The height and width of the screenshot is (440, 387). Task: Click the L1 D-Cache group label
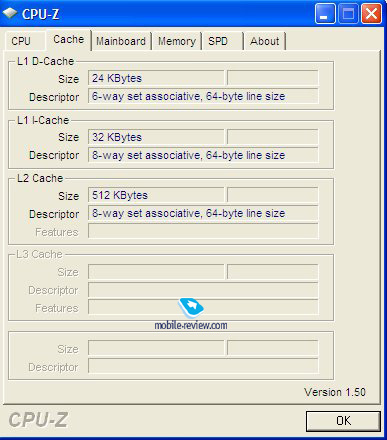[x=45, y=61]
